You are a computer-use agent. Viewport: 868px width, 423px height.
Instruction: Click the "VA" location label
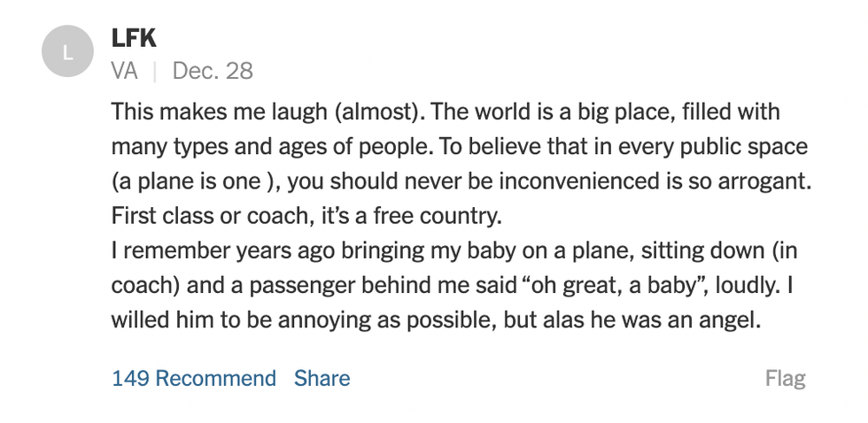click(x=125, y=71)
